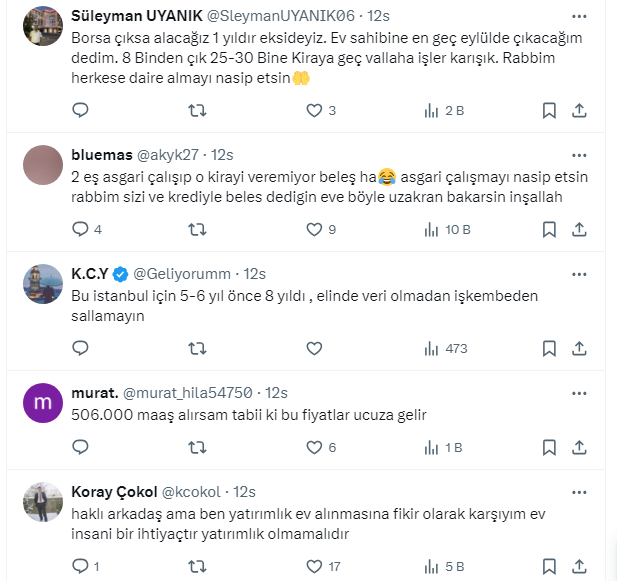Bookmark K.C.Y's tweet
Screen dimensions: 617x581
[550, 348]
